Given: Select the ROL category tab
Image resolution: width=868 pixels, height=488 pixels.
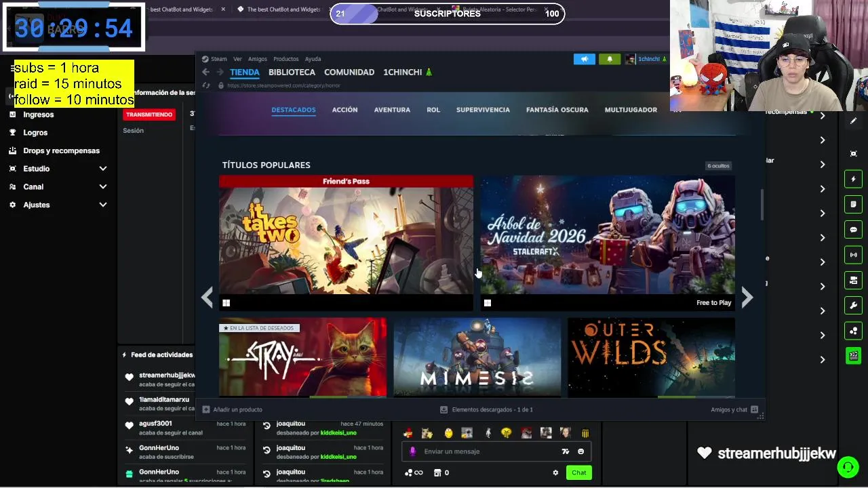Looking at the screenshot, I should coord(433,110).
